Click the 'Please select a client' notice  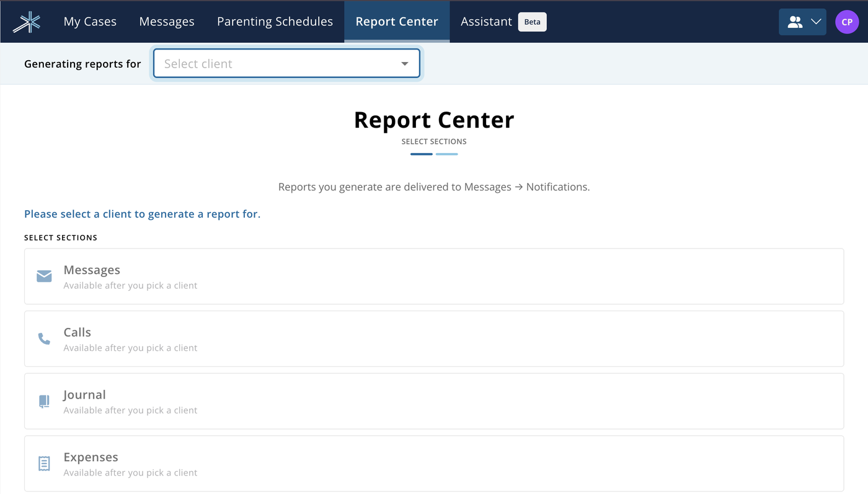[142, 214]
